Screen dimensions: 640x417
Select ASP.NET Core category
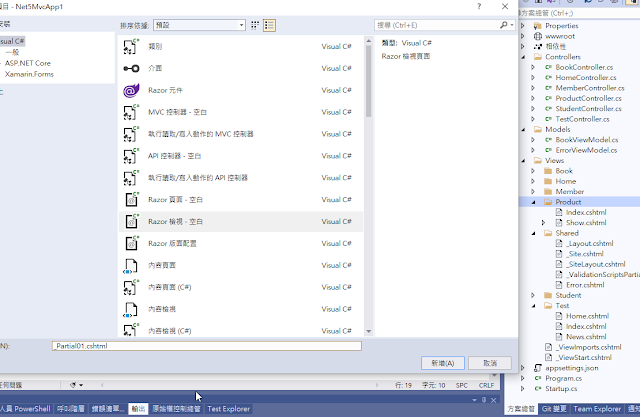point(28,63)
